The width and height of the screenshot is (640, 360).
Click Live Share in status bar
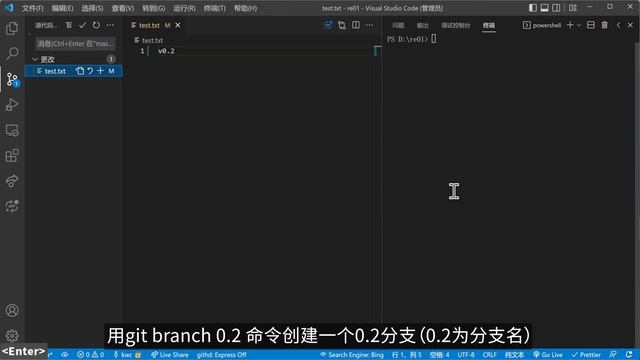pos(169,355)
